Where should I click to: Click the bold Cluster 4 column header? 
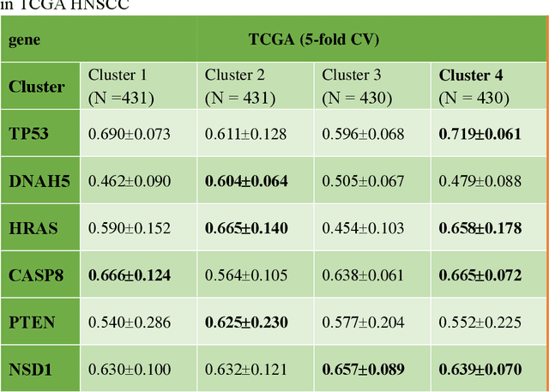point(474,86)
